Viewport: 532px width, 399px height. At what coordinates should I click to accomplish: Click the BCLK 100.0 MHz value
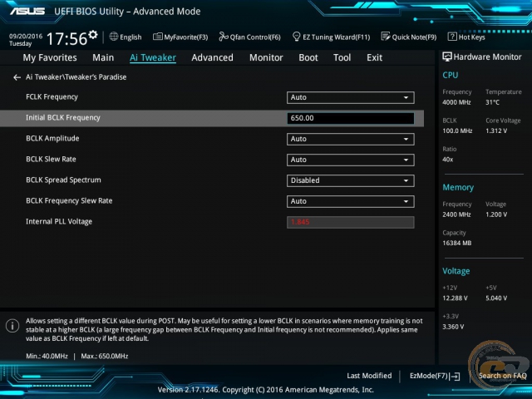(457, 131)
